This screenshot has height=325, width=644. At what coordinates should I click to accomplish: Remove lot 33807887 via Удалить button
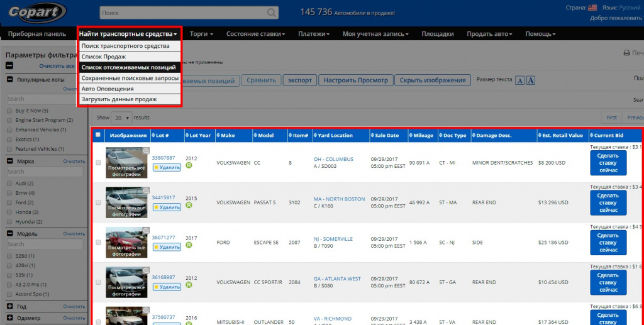(x=167, y=167)
